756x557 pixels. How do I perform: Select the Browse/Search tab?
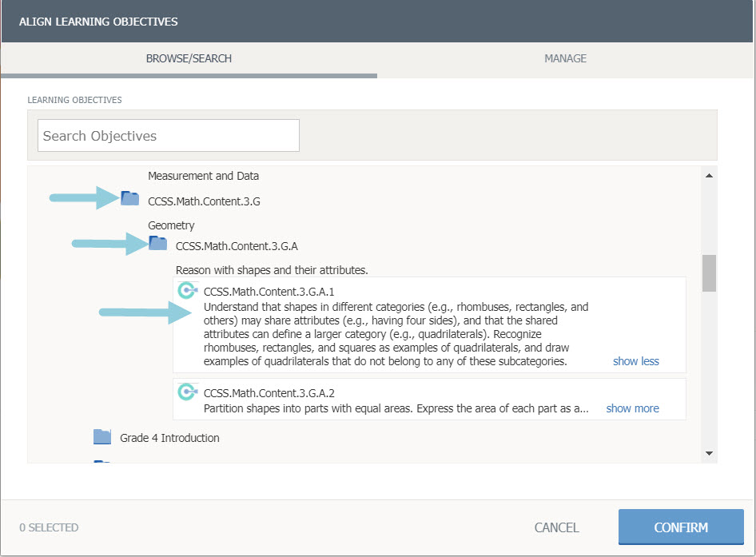click(189, 58)
